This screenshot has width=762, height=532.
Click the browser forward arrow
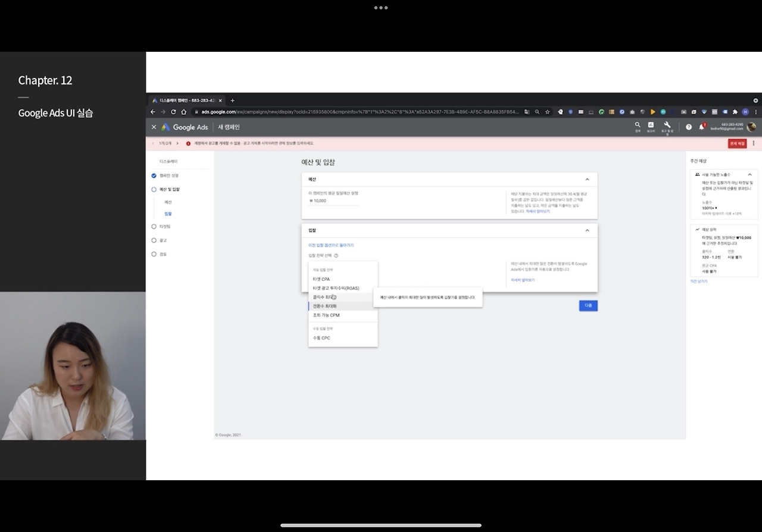pos(163,112)
